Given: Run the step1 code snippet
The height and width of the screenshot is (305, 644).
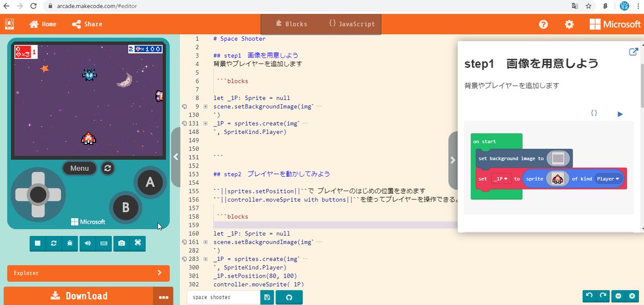Looking at the screenshot, I should pos(620,114).
